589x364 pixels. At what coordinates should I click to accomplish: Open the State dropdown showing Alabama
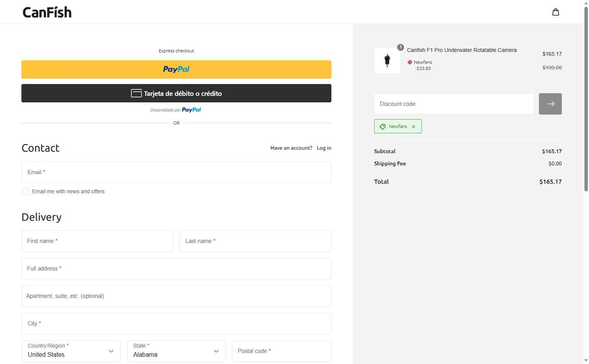click(176, 351)
